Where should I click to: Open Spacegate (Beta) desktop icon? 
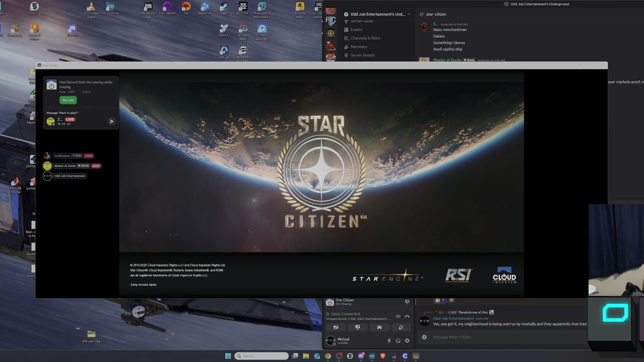click(243, 32)
